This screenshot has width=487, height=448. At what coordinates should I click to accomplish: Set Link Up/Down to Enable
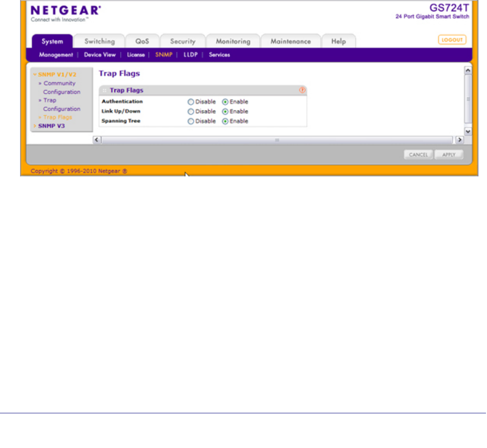(225, 111)
